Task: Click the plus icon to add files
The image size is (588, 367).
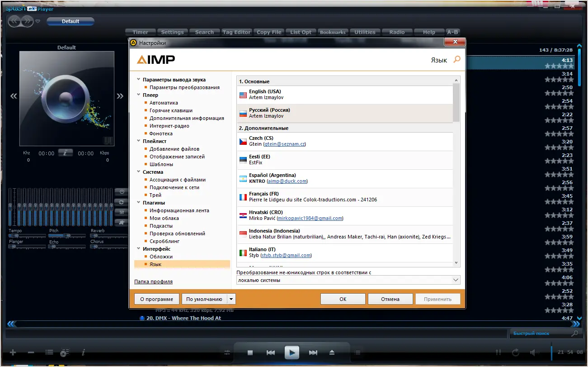Action: tap(13, 353)
